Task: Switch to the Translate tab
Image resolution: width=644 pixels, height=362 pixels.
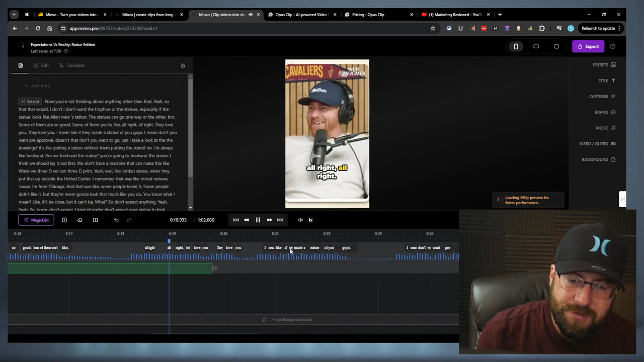Action: click(71, 65)
